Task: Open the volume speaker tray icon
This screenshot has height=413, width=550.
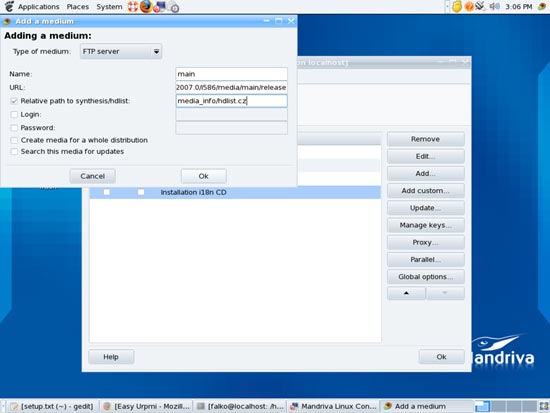Action: (x=495, y=6)
